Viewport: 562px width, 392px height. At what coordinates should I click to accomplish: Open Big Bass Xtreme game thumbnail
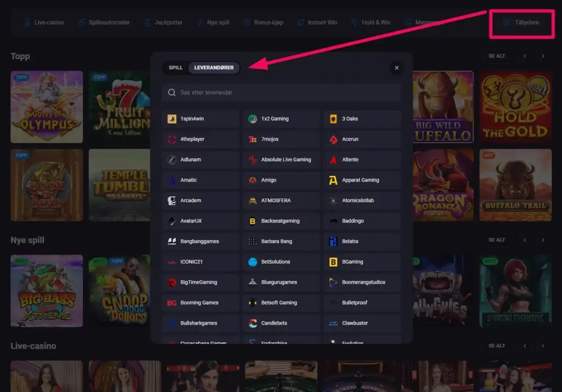pyautogui.click(x=47, y=291)
